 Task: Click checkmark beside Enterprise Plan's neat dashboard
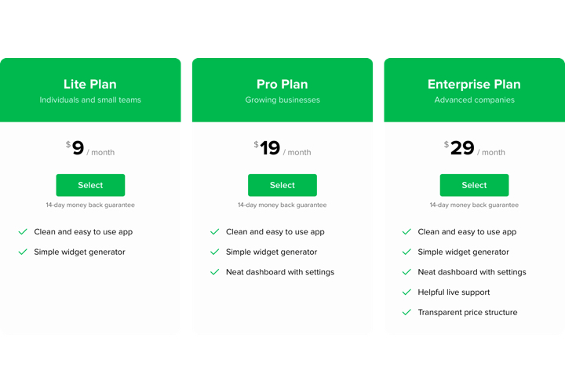pos(406,272)
